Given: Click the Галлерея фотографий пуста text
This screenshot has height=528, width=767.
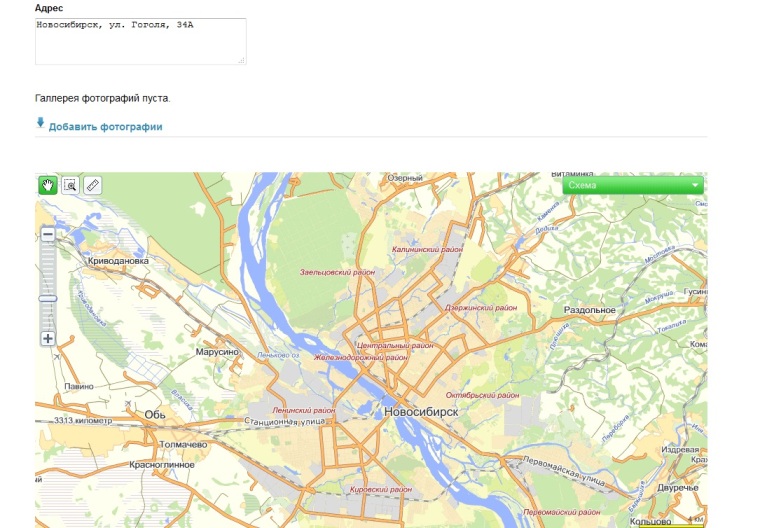Looking at the screenshot, I should [103, 98].
